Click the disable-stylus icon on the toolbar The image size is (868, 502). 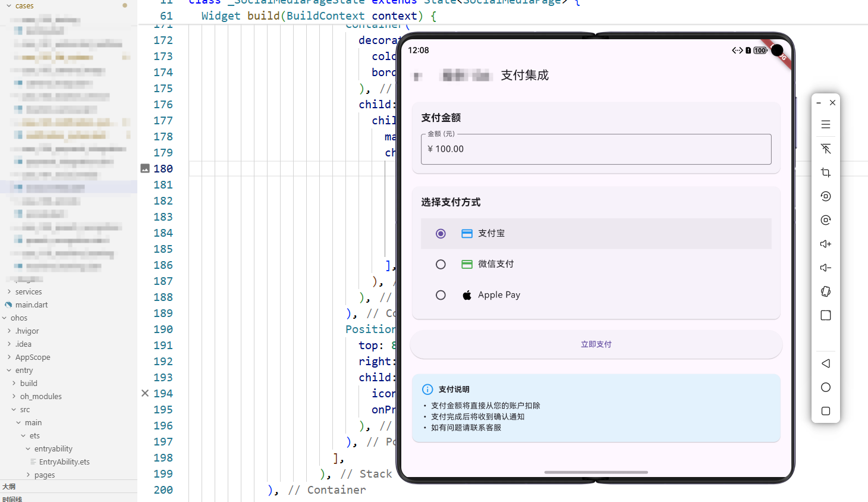click(825, 149)
